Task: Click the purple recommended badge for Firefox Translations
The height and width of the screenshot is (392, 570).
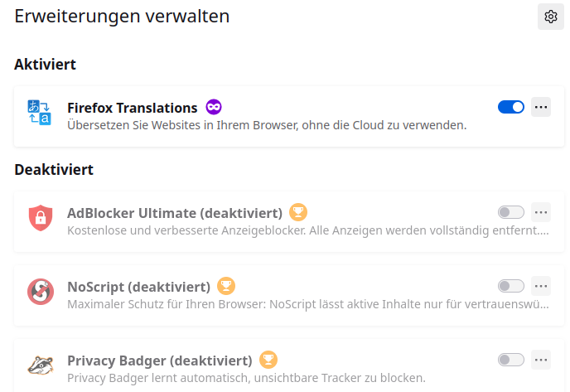Action: (x=214, y=107)
